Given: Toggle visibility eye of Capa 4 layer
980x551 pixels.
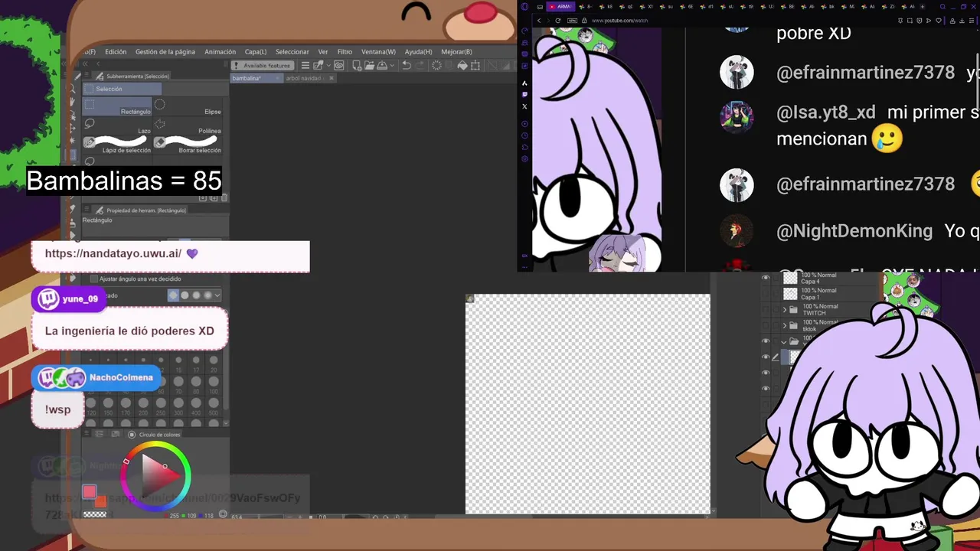Looking at the screenshot, I should (766, 277).
